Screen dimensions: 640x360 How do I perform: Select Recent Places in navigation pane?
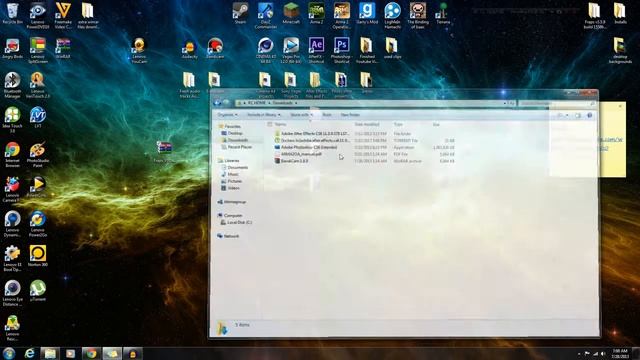point(239,147)
